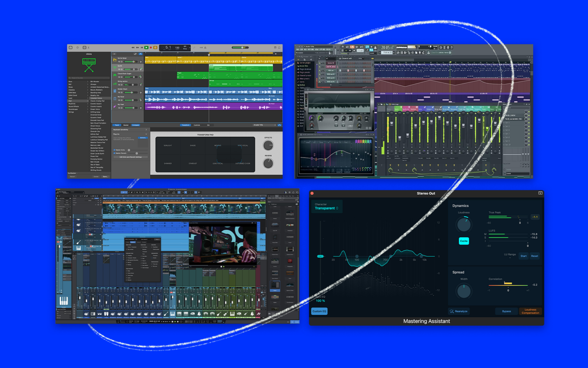
Task: Click the Custom EQ button in Mastering Assistant
Action: tap(318, 311)
